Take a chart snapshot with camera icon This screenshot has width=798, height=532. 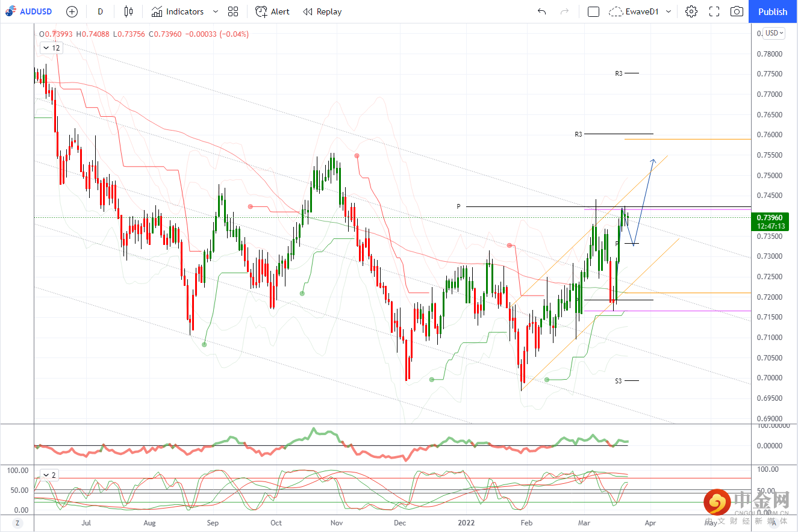(x=737, y=11)
